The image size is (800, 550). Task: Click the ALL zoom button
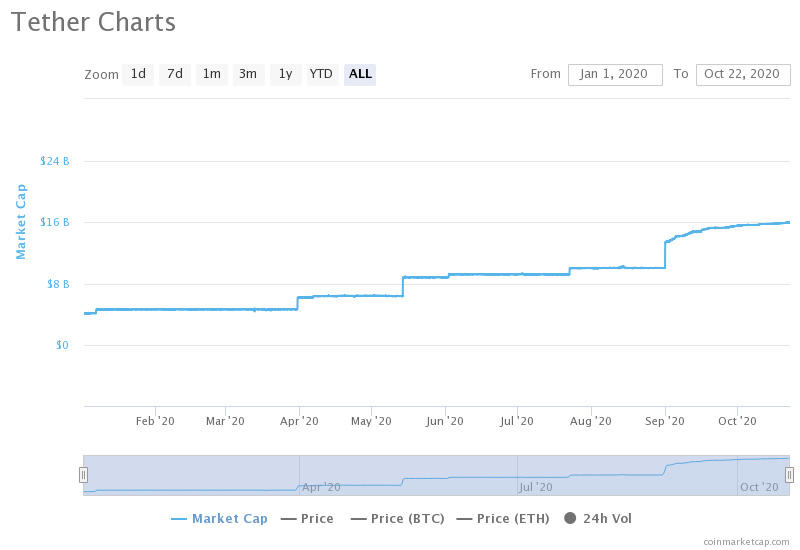pyautogui.click(x=360, y=74)
